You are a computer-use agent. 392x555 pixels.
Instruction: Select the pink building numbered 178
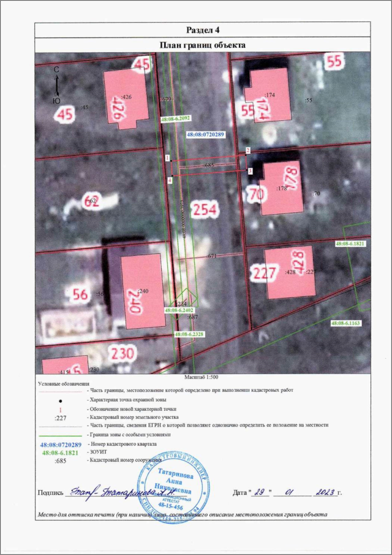pos(281,188)
